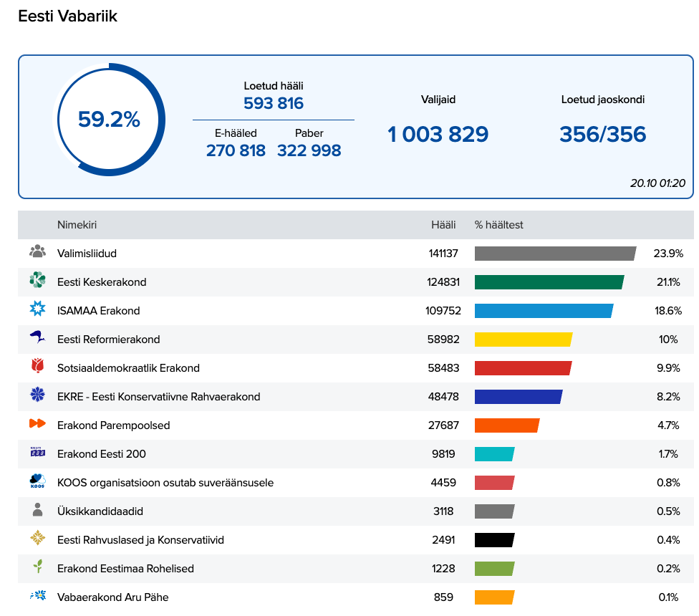Sort table by Hääli column header
The height and width of the screenshot is (616, 699).
tap(443, 225)
